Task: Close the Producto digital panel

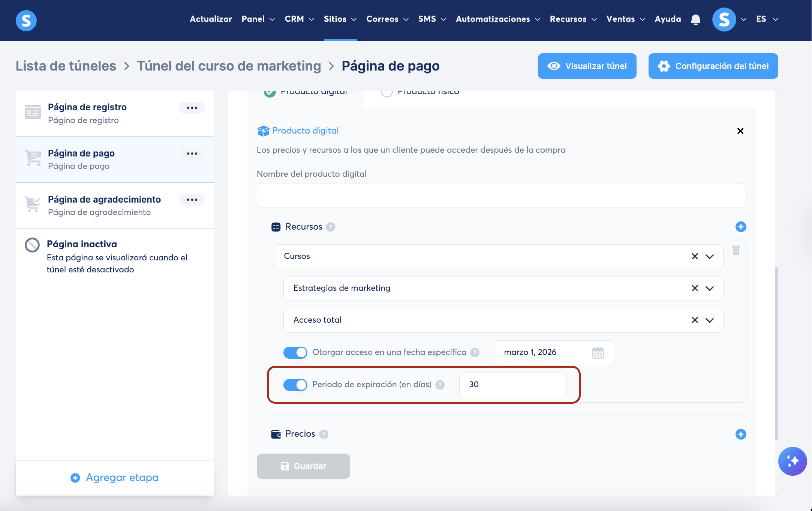Action: pyautogui.click(x=740, y=131)
